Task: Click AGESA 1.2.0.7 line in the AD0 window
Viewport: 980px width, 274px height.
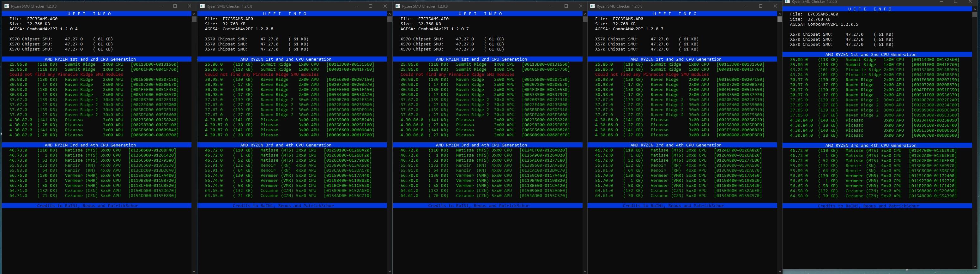Action: pyautogui.click(x=629, y=29)
